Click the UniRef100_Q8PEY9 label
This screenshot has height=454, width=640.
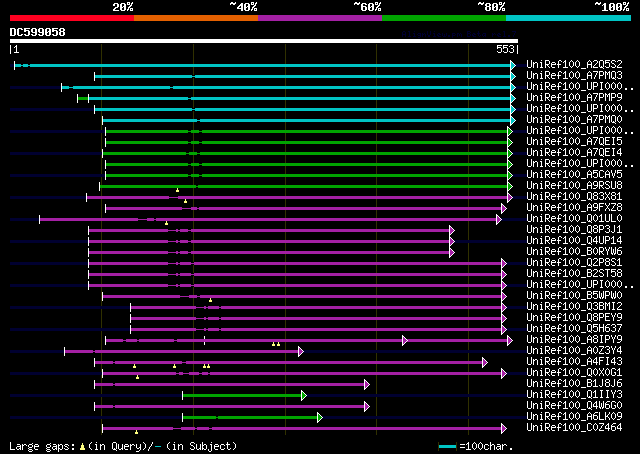[574, 318]
